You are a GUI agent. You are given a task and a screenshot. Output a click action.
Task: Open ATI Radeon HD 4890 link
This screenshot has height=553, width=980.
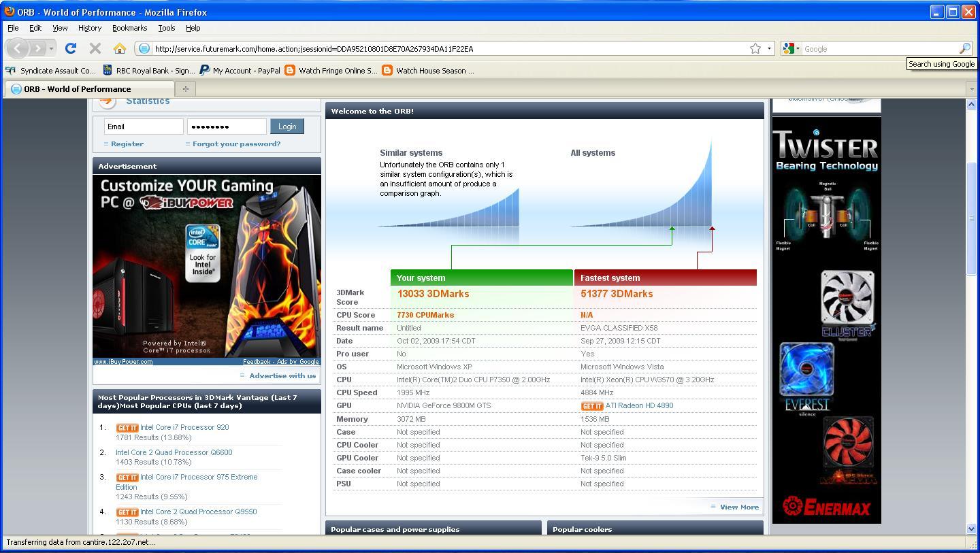[639, 406]
